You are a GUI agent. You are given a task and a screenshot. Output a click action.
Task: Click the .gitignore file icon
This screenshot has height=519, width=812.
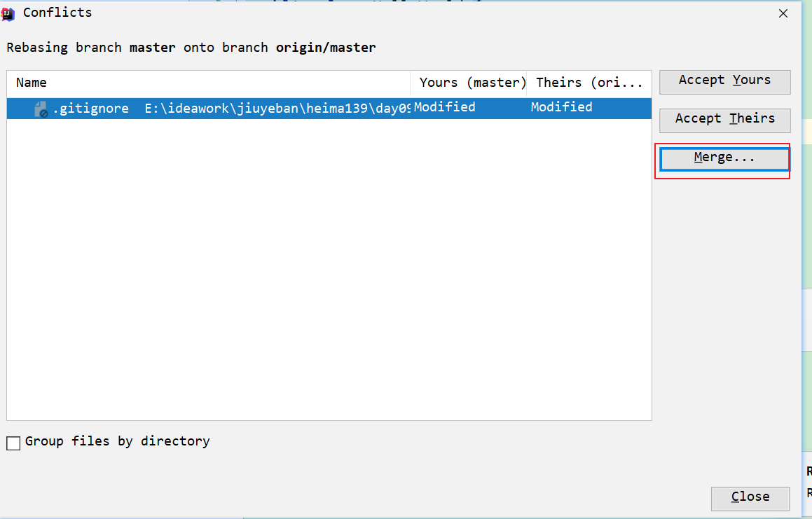pyautogui.click(x=41, y=109)
